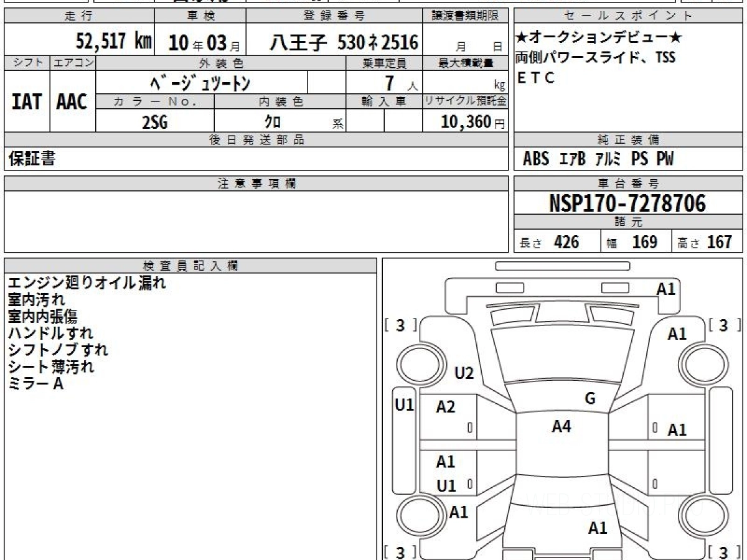Click the 検査員記入欄 header
Image resolution: width=747 pixels, height=560 pixels.
(190, 266)
